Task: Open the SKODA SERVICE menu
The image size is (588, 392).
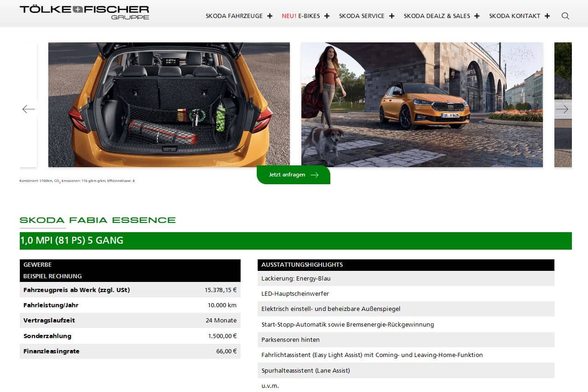Action: 362,16
